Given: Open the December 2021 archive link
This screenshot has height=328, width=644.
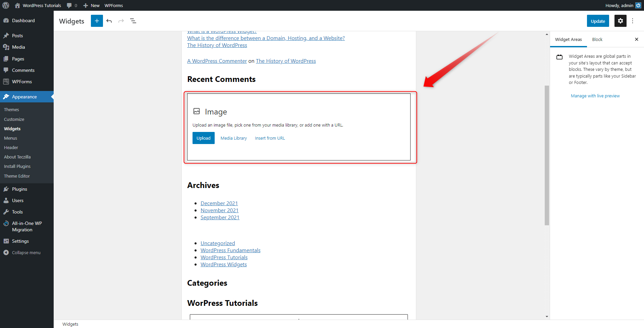Looking at the screenshot, I should pos(219,203).
